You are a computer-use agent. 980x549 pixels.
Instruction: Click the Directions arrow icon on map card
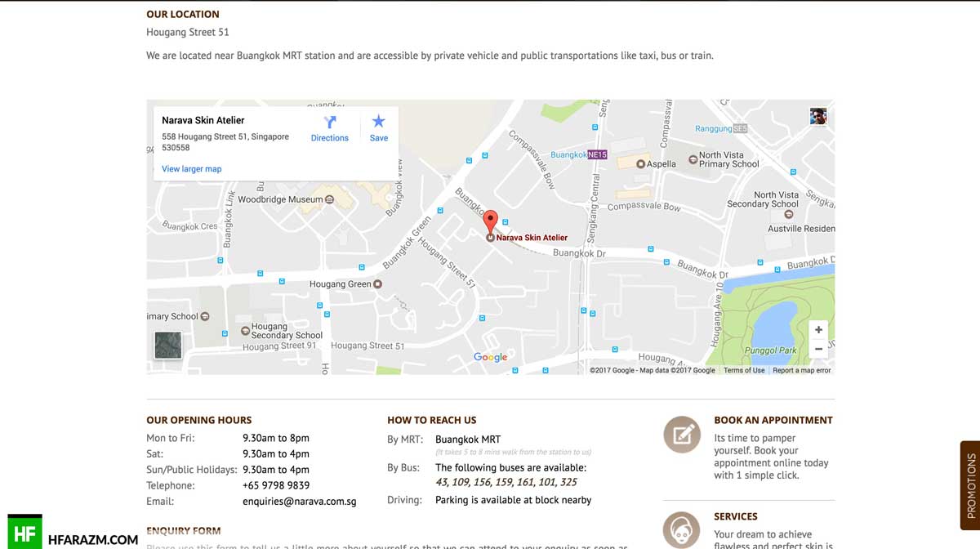pyautogui.click(x=330, y=123)
